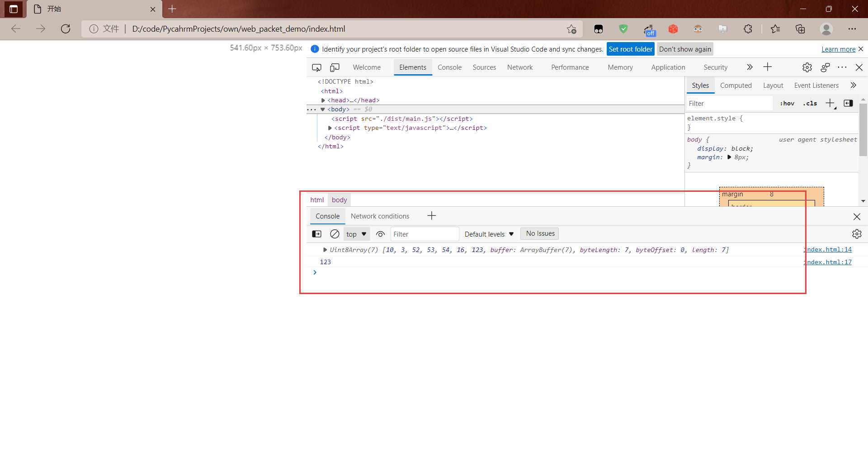The width and height of the screenshot is (868, 466).
Task: Collapse the body element node
Action: tap(323, 109)
